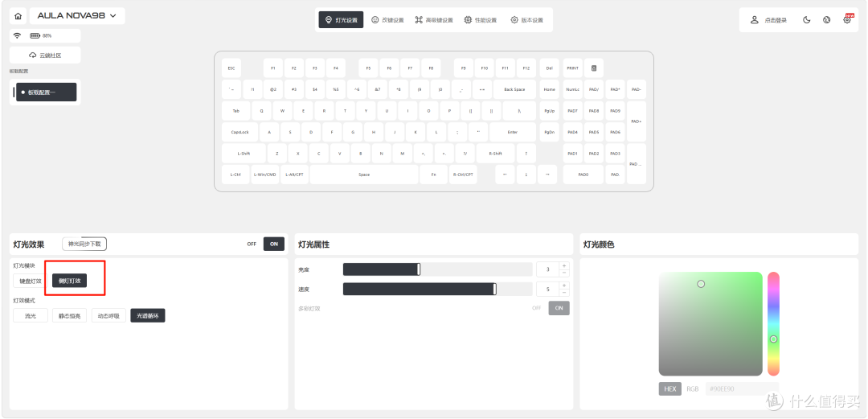Switch to 高级键设置 advanced key tab
868x419 pixels.
[434, 20]
